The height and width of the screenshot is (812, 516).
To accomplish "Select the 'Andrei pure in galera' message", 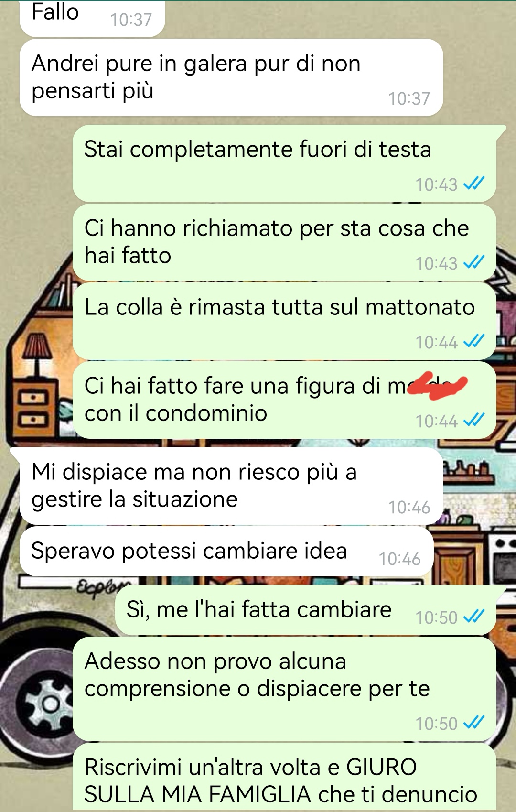I will [x=231, y=77].
